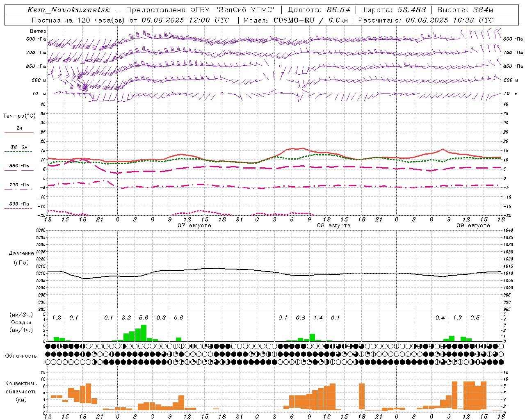Screen dimensions: 525x420
Task: Click the (мм/3ч.) unit label
Action: coord(21,315)
